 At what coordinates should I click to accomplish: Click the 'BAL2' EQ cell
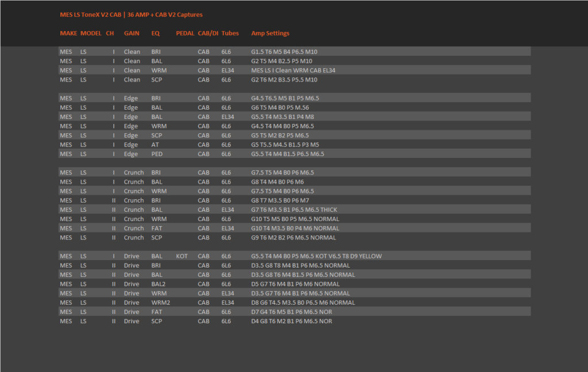pyautogui.click(x=158, y=284)
